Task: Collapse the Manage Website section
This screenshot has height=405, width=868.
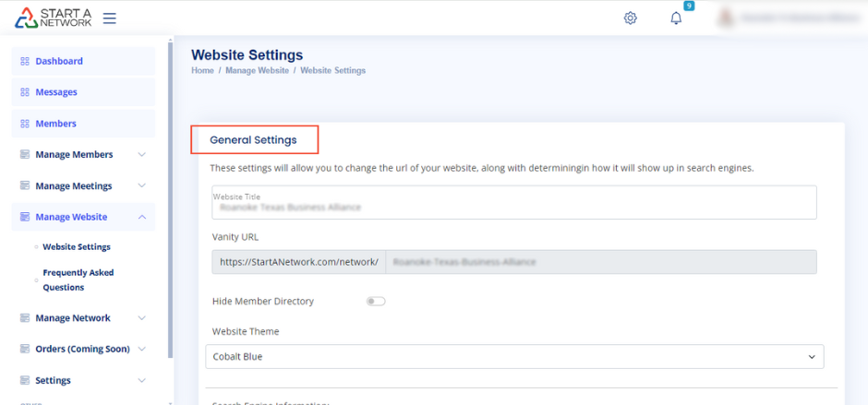Action: (141, 218)
